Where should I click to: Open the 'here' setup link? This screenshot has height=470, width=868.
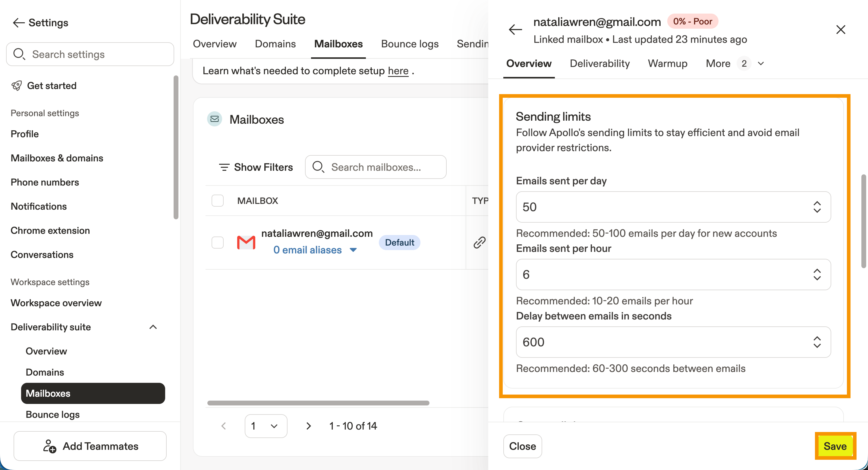pyautogui.click(x=398, y=71)
